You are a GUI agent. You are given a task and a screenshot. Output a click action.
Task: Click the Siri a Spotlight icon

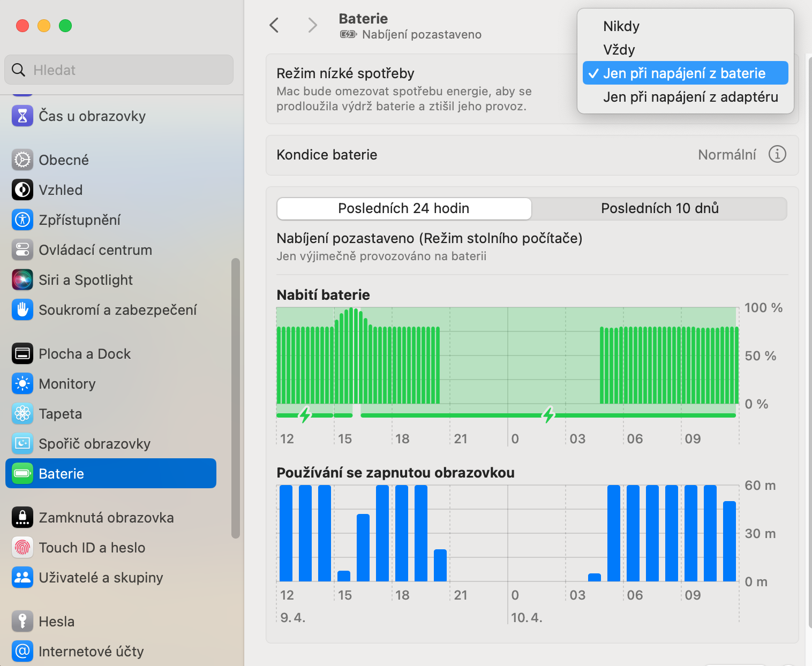pyautogui.click(x=22, y=280)
